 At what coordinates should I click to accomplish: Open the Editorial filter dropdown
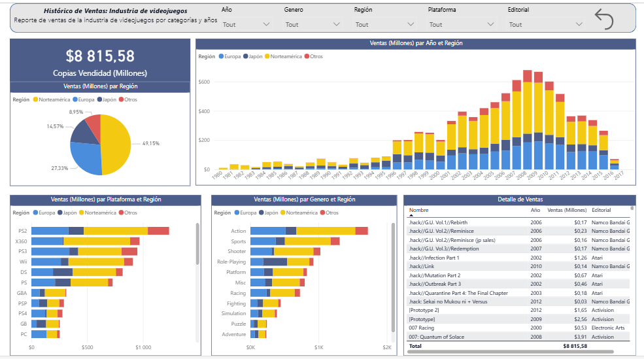(545, 24)
